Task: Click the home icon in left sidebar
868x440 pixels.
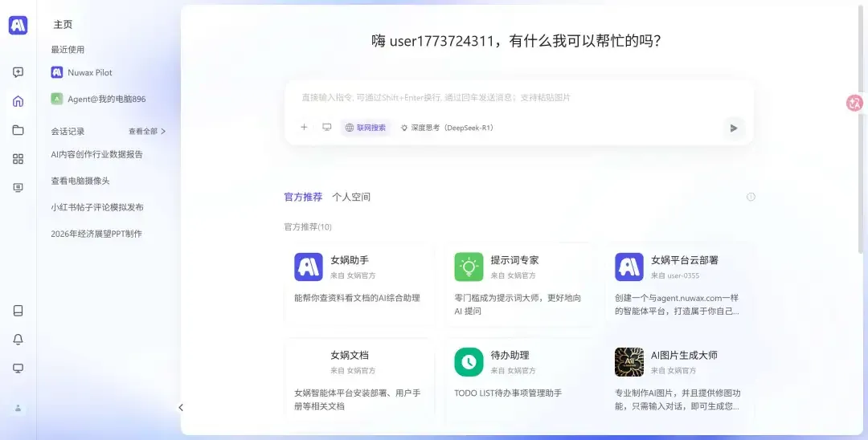Action: (18, 101)
